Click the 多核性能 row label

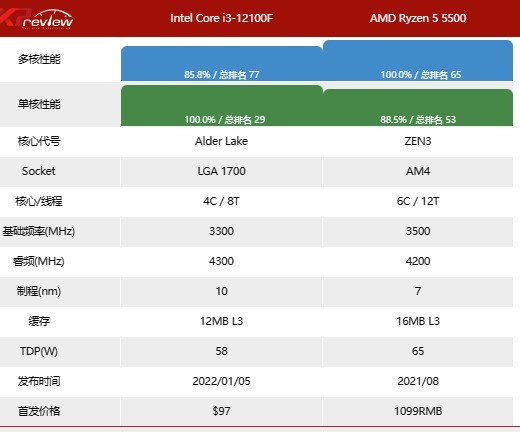(39, 59)
